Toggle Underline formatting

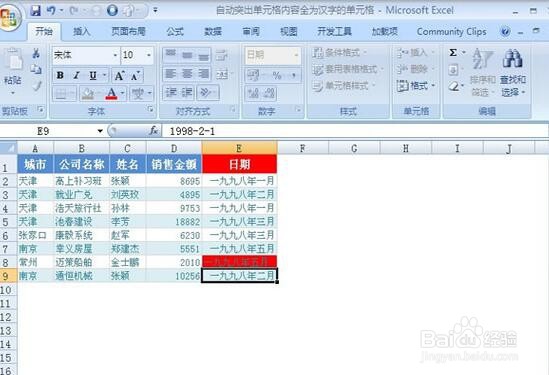click(x=92, y=75)
